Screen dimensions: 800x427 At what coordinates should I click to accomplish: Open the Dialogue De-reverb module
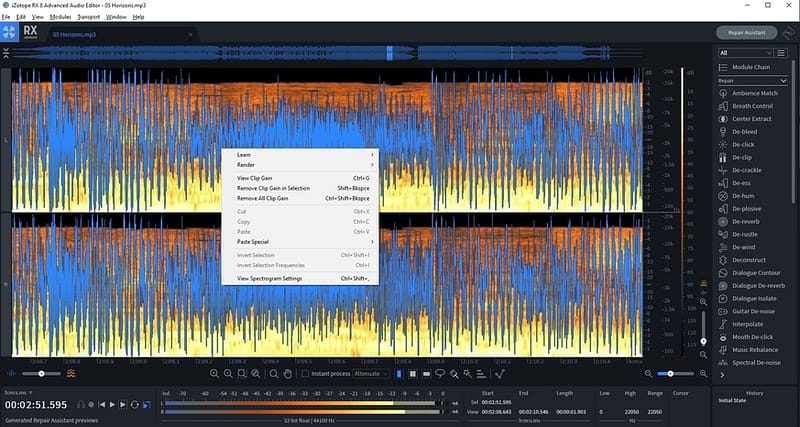752,286
